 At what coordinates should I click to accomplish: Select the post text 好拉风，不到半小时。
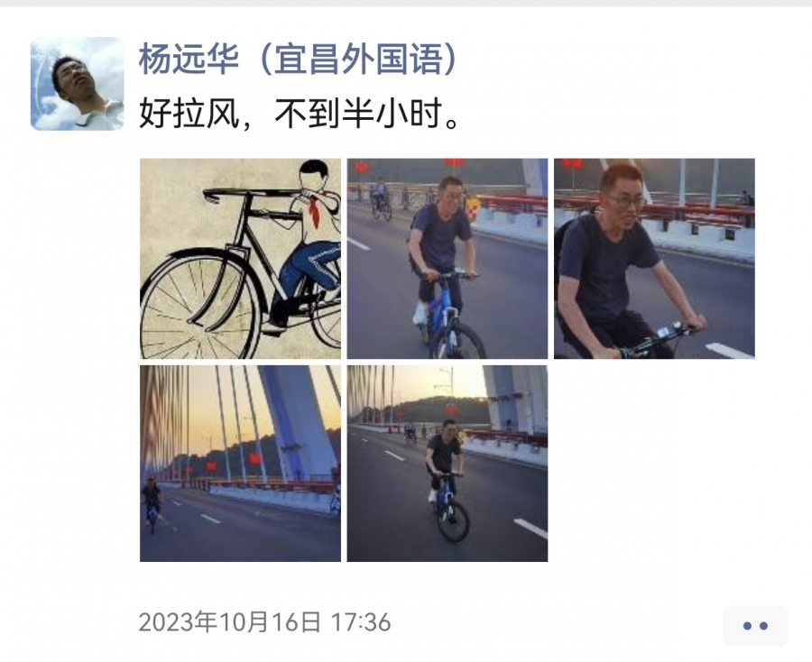[300, 113]
